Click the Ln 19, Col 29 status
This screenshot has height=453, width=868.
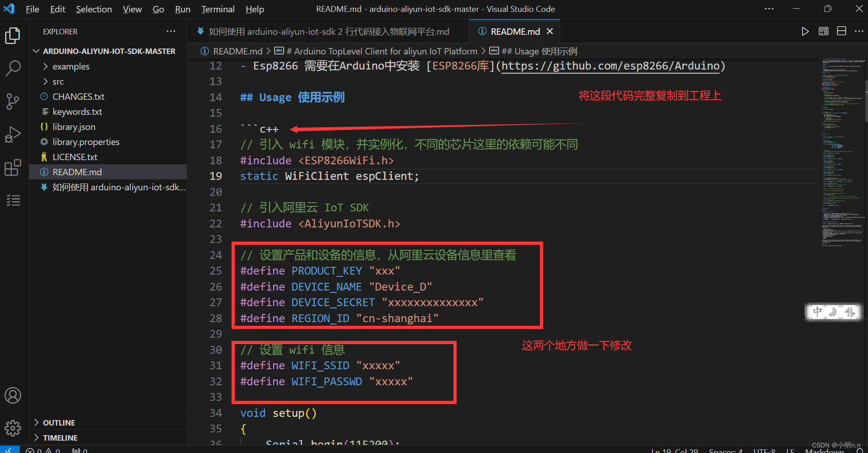pos(674,451)
